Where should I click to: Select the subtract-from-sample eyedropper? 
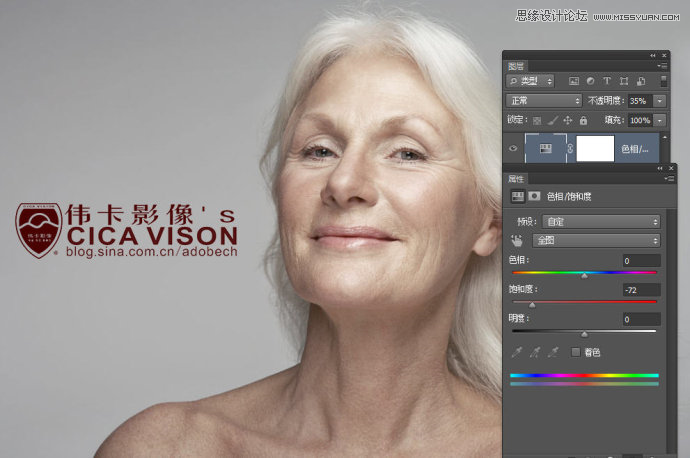(554, 352)
